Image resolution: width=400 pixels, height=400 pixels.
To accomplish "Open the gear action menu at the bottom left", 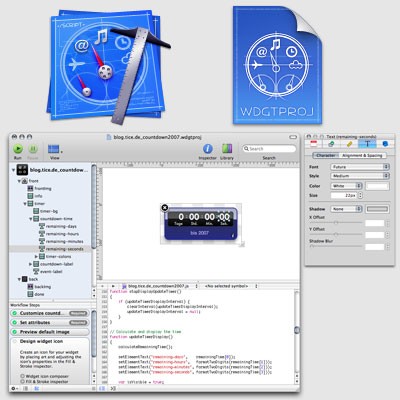I will (x=15, y=389).
